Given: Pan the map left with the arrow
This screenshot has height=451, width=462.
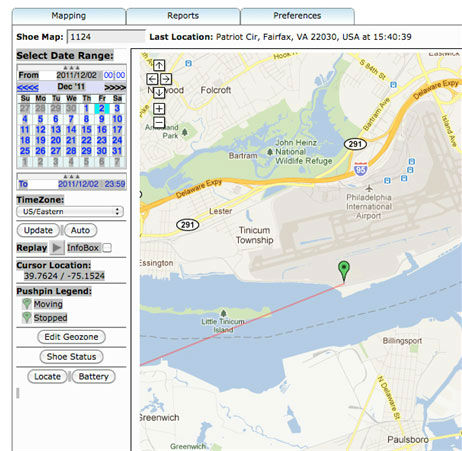Looking at the screenshot, I should 152,79.
